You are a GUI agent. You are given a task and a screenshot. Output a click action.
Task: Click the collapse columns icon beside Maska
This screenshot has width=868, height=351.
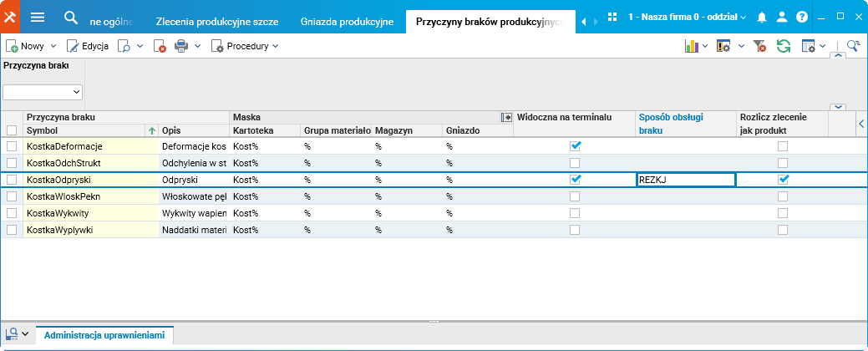click(x=506, y=117)
